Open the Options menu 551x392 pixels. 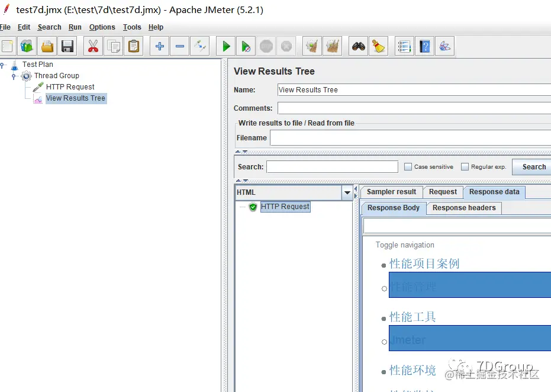102,27
